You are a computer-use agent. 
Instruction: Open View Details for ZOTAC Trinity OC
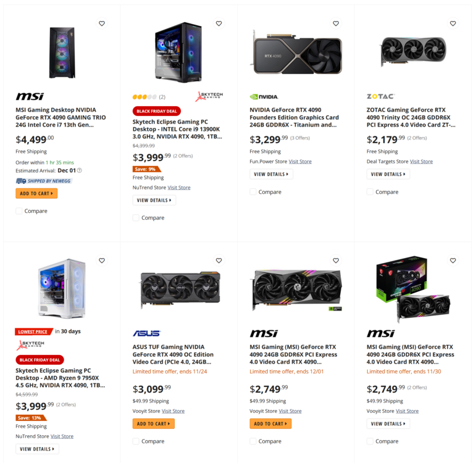coord(388,174)
